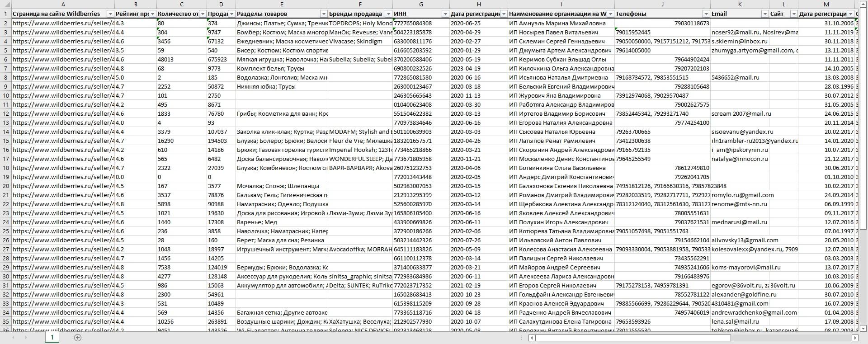Select row 35 header
The height and width of the screenshot is (344, 868).
click(x=6, y=321)
